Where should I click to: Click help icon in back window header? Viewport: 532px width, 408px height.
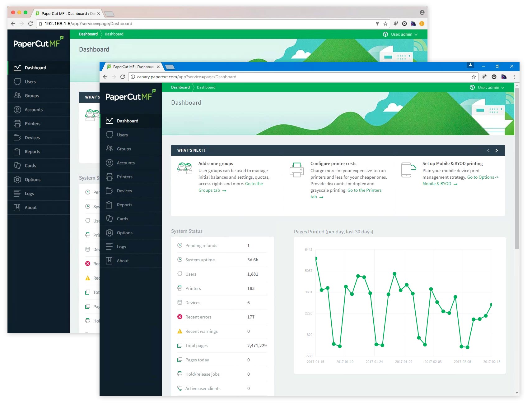pos(385,34)
